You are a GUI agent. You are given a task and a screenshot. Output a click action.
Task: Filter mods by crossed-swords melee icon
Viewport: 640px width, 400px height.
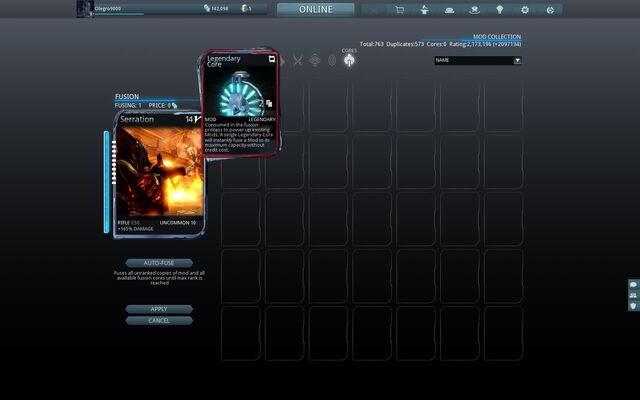tap(298, 60)
